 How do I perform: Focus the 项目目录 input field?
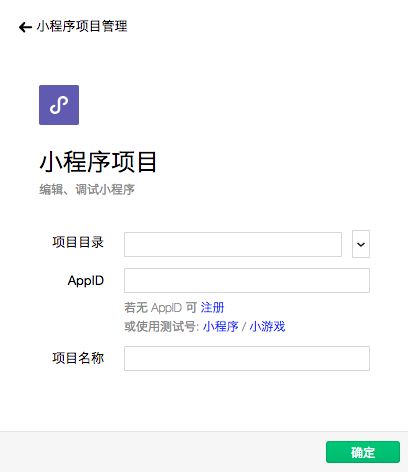(233, 244)
